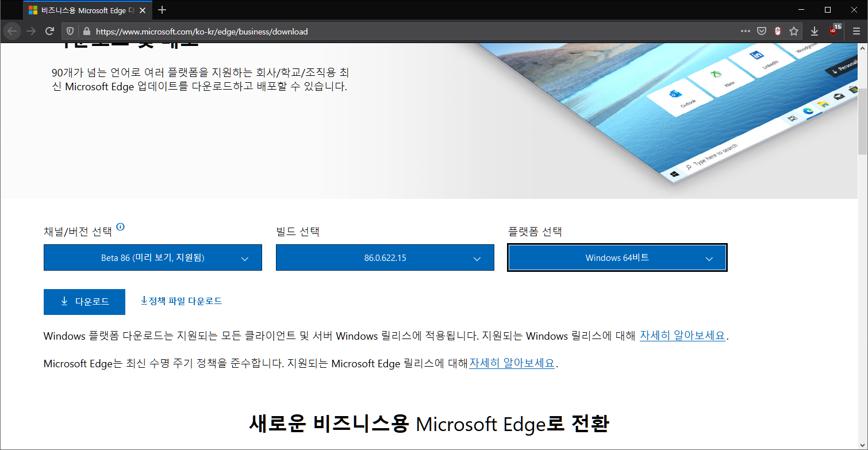Click the blue 다운로드 button
868x450 pixels.
pos(85,302)
